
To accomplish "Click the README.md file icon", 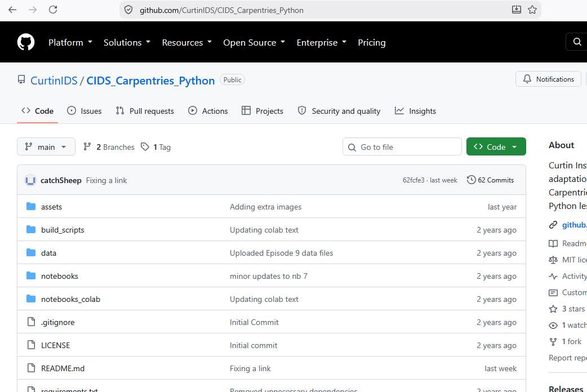I will tap(32, 368).
